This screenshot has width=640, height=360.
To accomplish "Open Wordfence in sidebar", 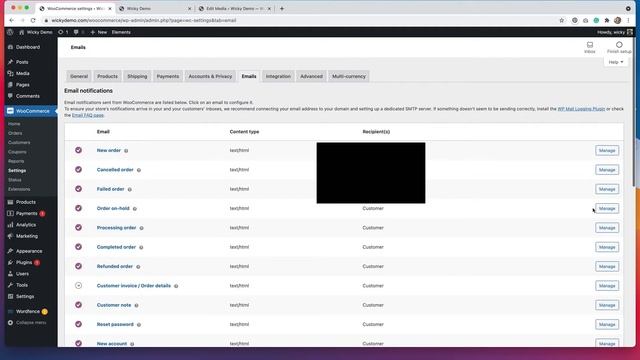I will 28,311.
